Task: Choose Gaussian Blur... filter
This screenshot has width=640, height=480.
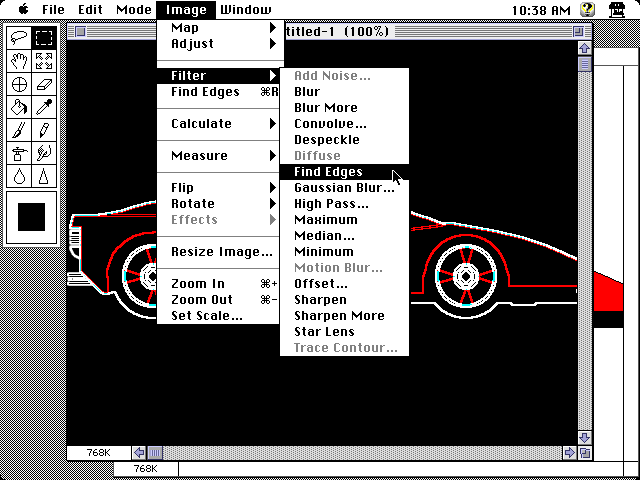Action: click(344, 188)
